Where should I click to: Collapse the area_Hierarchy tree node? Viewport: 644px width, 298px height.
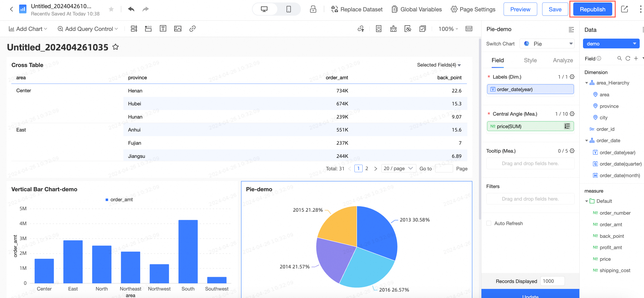click(586, 83)
